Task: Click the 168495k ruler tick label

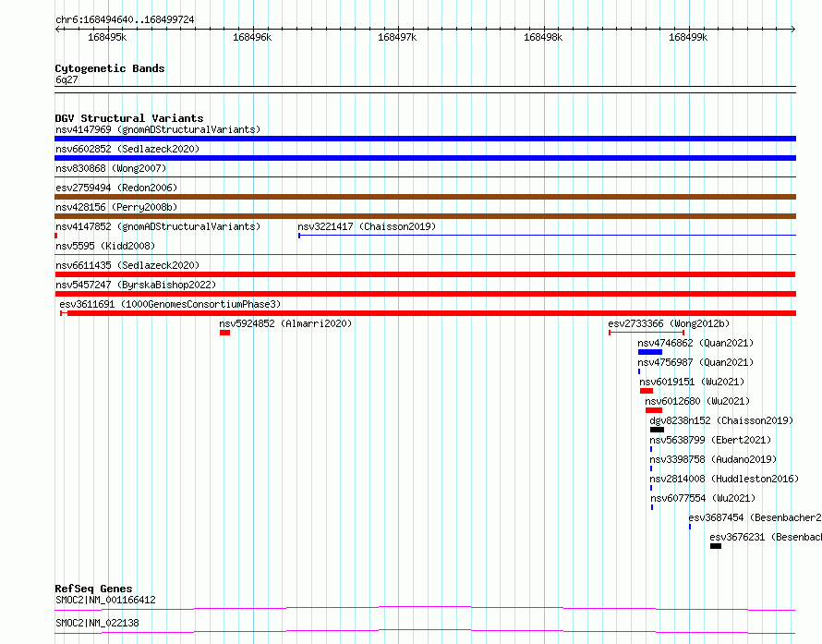Action: coord(107,37)
